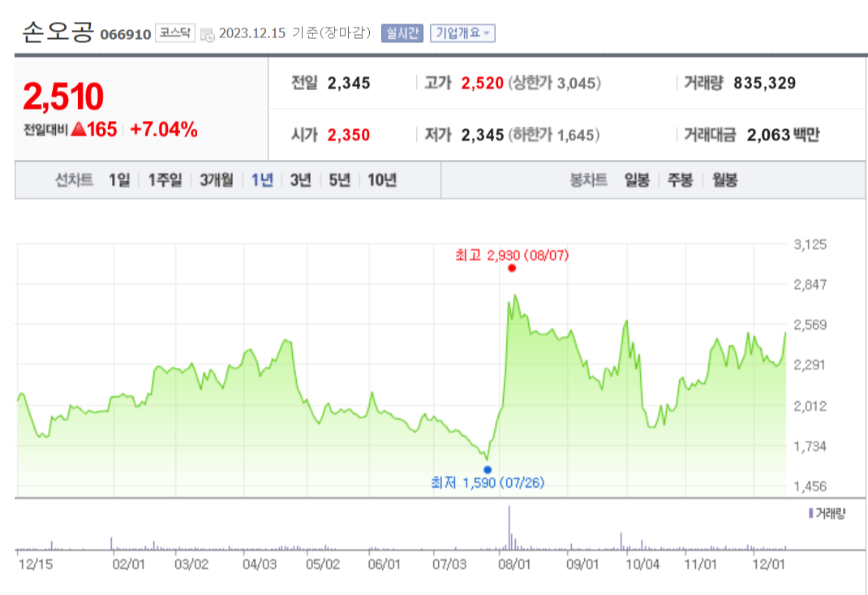The width and height of the screenshot is (868, 595).
Task: Click the 08/01 x-axis date label
Action: 514,564
